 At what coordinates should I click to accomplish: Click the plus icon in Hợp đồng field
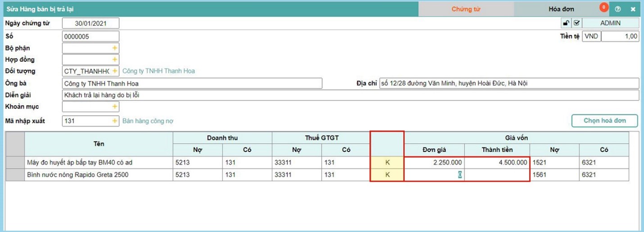(115, 59)
